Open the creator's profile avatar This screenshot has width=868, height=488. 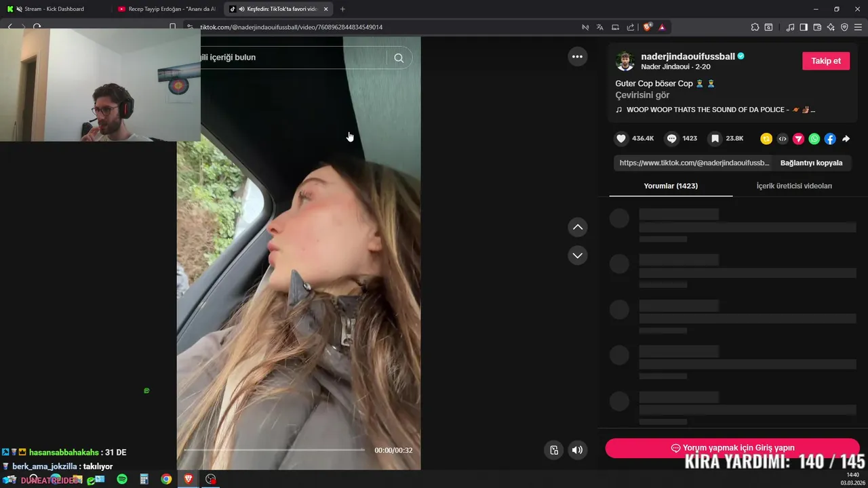coord(625,61)
